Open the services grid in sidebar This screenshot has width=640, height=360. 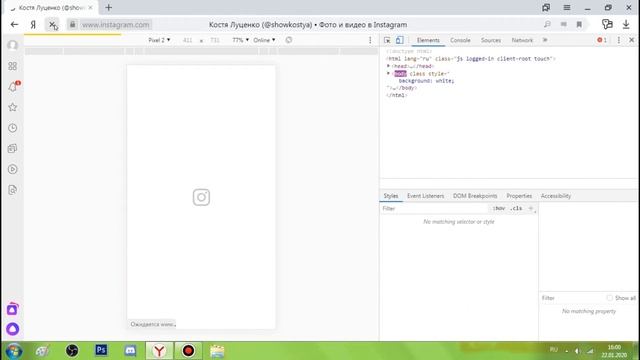click(13, 66)
